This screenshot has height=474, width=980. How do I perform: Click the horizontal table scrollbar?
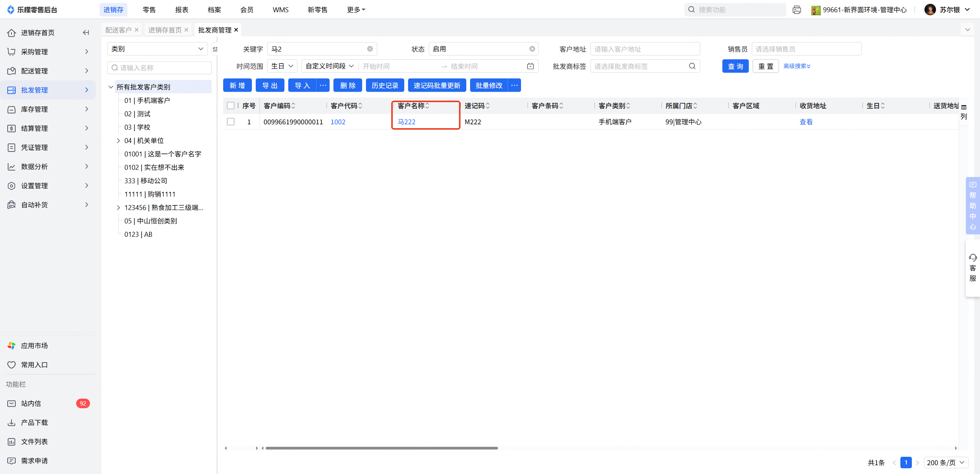[x=381, y=448]
